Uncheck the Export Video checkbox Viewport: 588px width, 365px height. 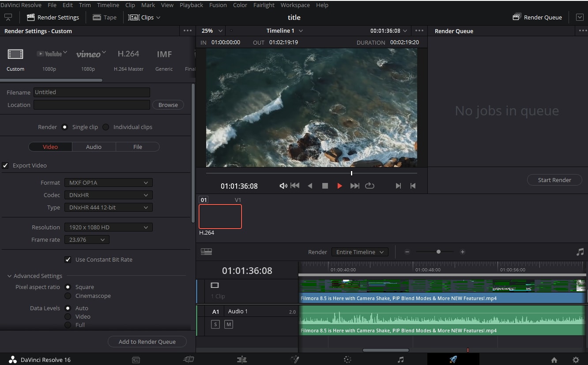(x=5, y=165)
